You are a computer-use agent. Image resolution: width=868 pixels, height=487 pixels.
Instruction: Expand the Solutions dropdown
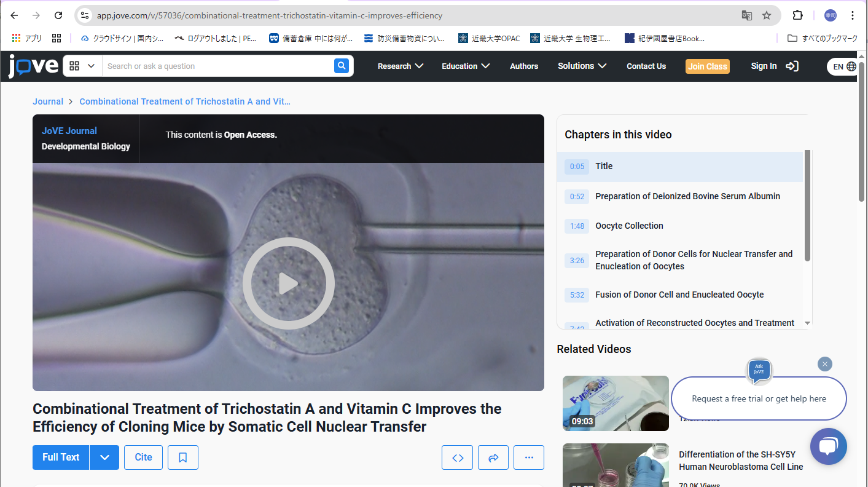click(582, 66)
